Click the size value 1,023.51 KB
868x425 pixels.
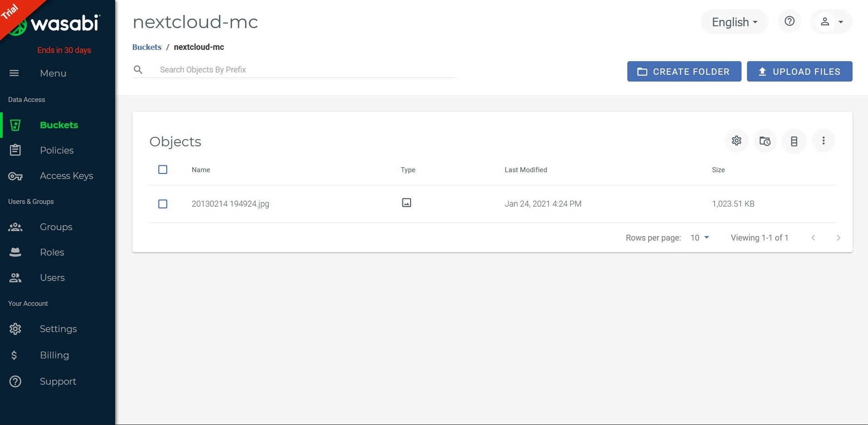click(x=733, y=204)
